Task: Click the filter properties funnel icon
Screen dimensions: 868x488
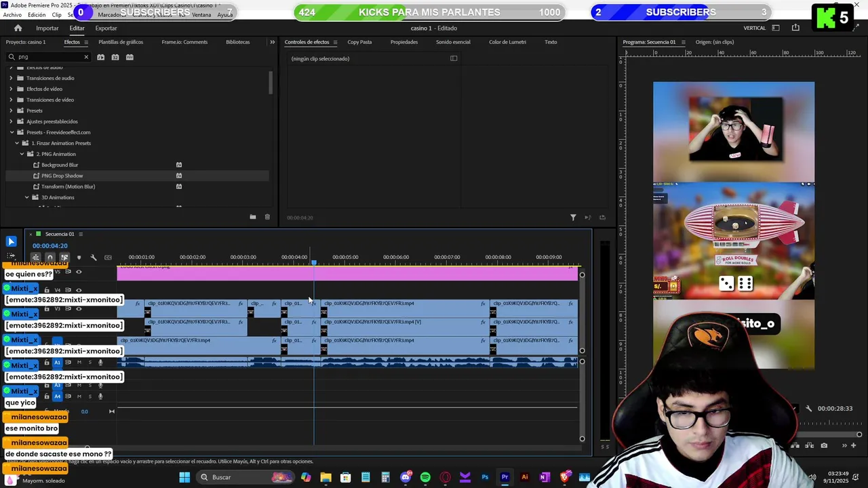Action: 573,218
